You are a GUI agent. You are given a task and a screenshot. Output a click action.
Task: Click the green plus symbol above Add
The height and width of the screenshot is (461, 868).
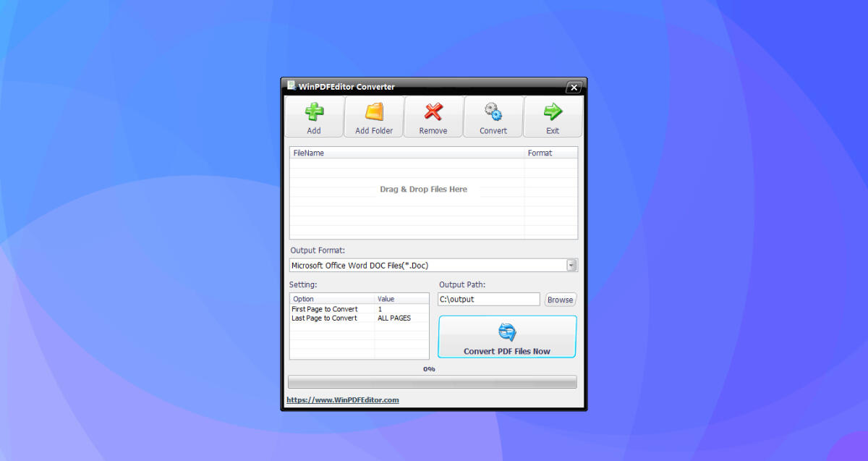314,111
